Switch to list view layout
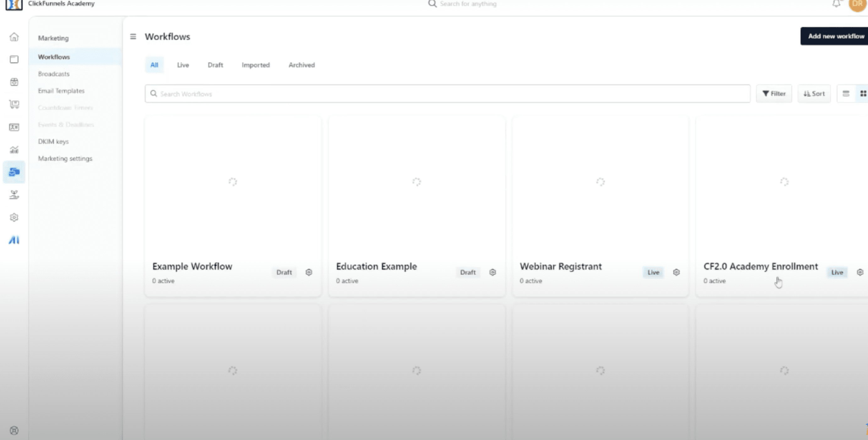 846,93
